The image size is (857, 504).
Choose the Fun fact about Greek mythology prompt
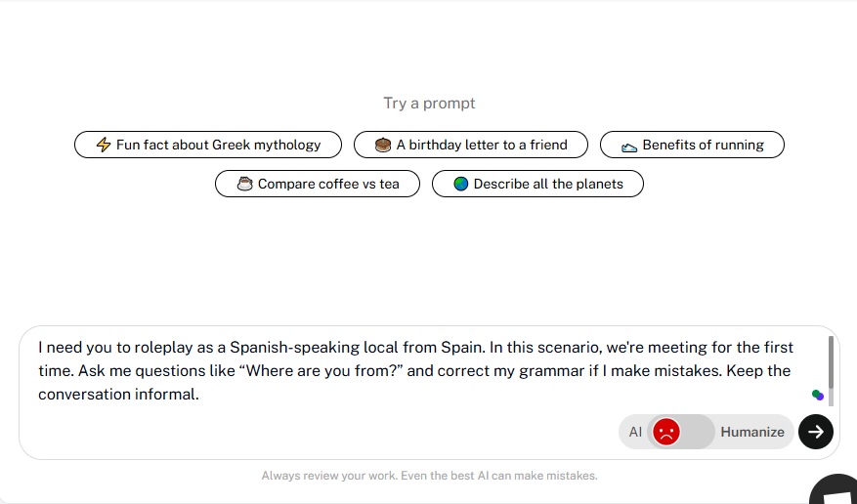208,145
